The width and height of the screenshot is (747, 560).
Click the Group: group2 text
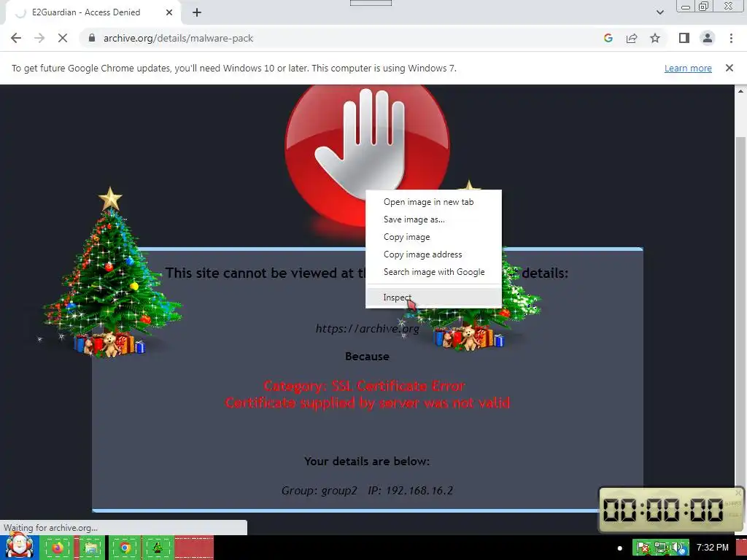(x=320, y=491)
